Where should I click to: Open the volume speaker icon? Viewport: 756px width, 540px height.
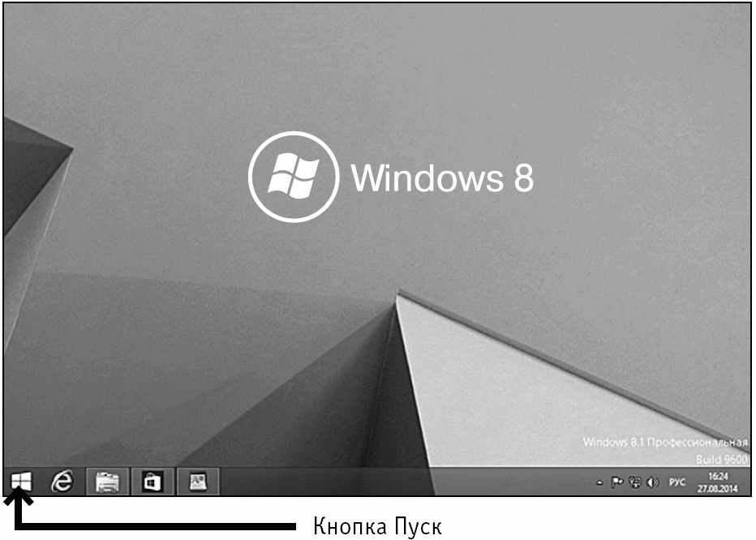[653, 482]
